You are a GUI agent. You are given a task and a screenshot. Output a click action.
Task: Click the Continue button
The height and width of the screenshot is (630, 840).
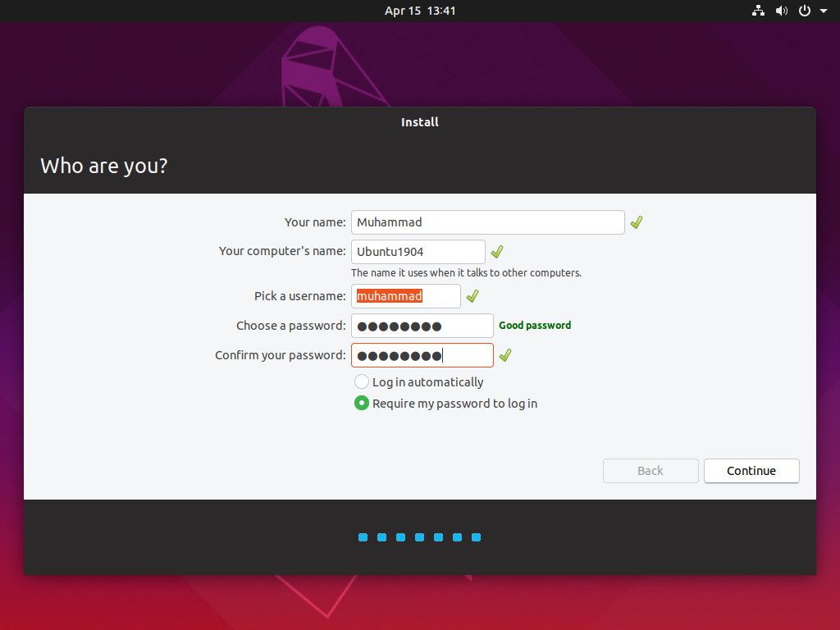(x=751, y=471)
